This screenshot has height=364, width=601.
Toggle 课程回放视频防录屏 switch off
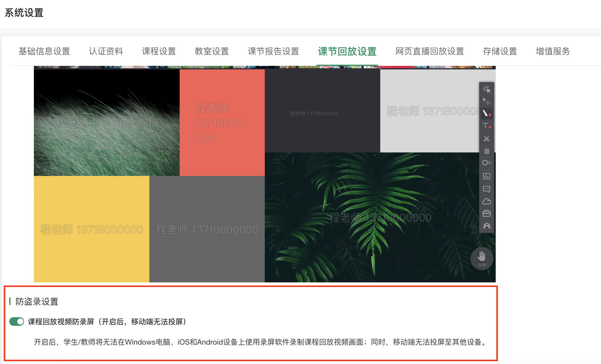point(17,322)
